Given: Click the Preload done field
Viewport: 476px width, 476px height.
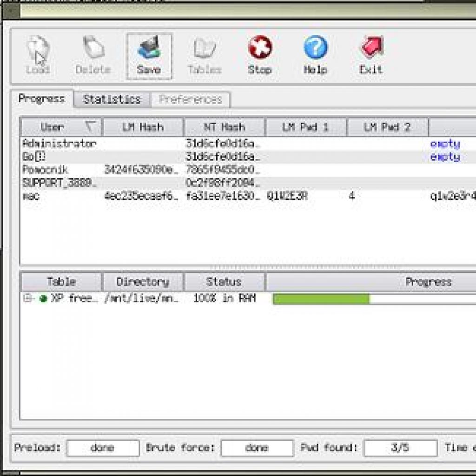Looking at the screenshot, I should pos(103,448).
